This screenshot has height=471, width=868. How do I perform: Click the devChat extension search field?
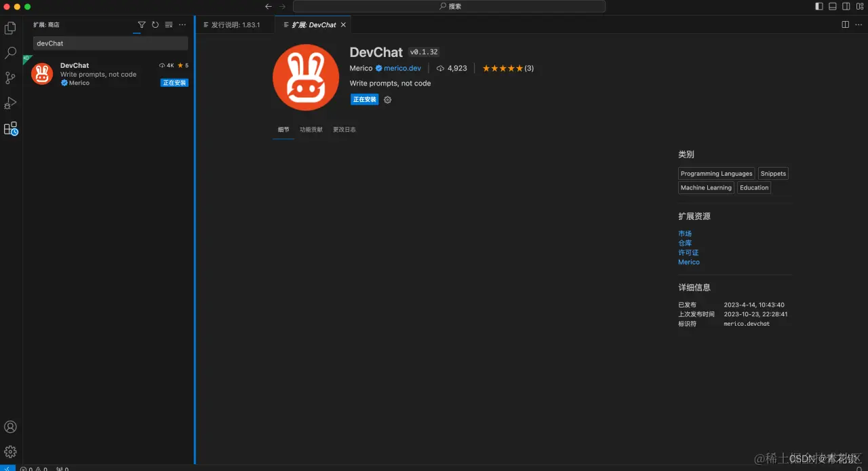[x=111, y=43]
